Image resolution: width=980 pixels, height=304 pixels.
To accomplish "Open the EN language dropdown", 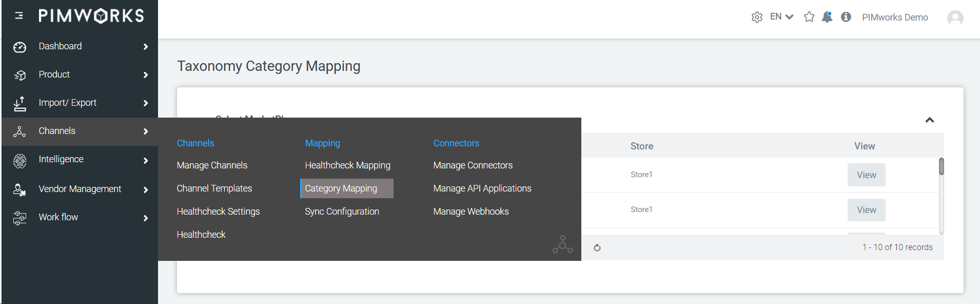I will click(781, 17).
